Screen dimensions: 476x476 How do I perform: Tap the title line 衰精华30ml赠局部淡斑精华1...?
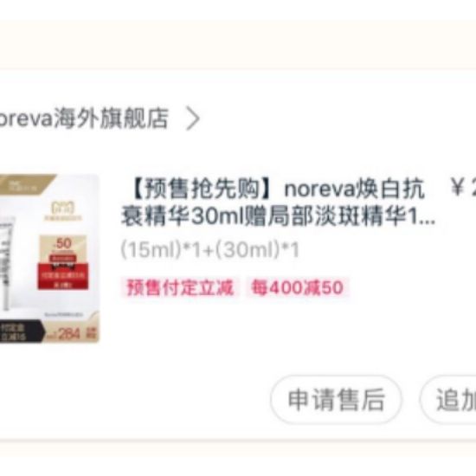(278, 216)
